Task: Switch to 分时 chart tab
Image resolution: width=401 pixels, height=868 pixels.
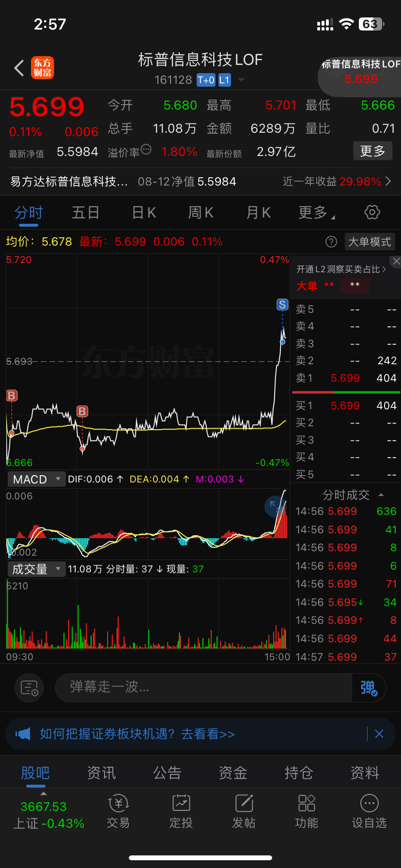Action: (29, 213)
